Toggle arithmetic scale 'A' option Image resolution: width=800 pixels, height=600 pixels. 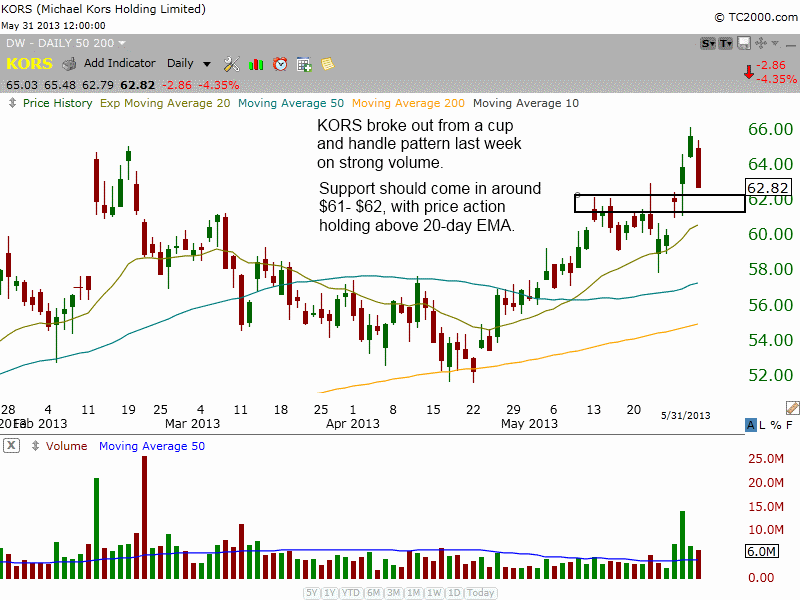tap(752, 426)
